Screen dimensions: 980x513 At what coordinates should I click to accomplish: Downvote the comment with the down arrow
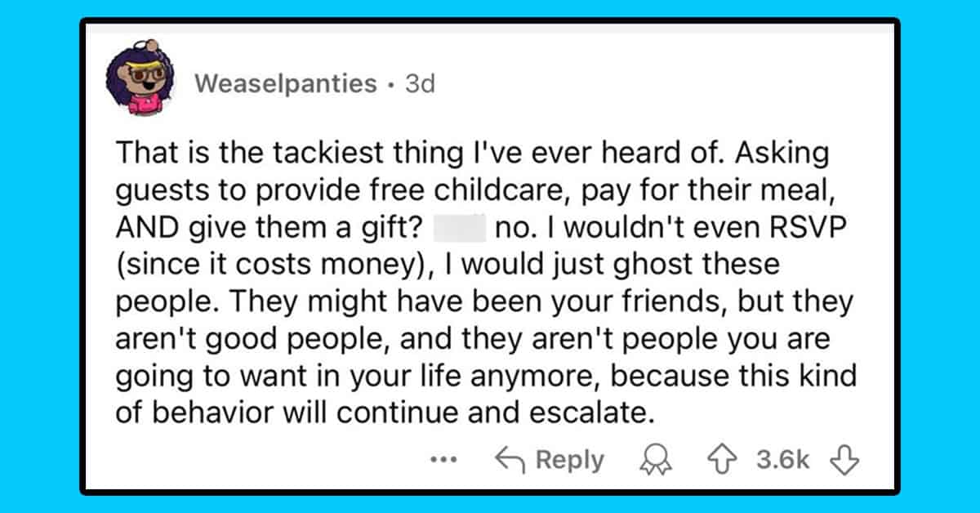tap(844, 460)
